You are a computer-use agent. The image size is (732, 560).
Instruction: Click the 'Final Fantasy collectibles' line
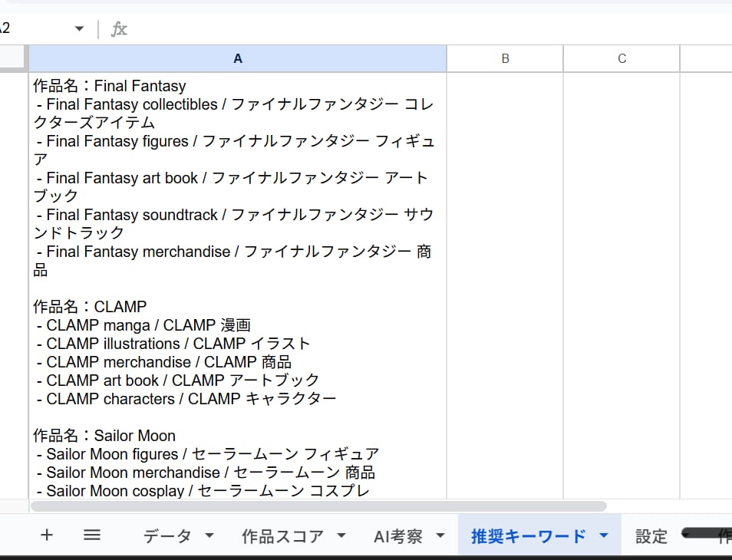click(x=234, y=114)
